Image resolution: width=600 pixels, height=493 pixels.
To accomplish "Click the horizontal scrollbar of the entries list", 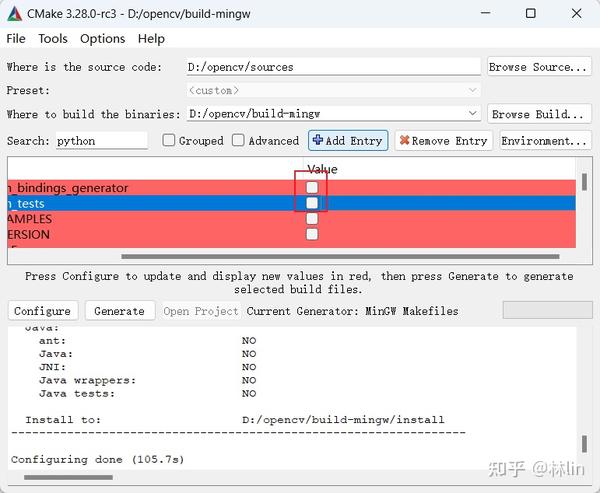I will (x=340, y=256).
